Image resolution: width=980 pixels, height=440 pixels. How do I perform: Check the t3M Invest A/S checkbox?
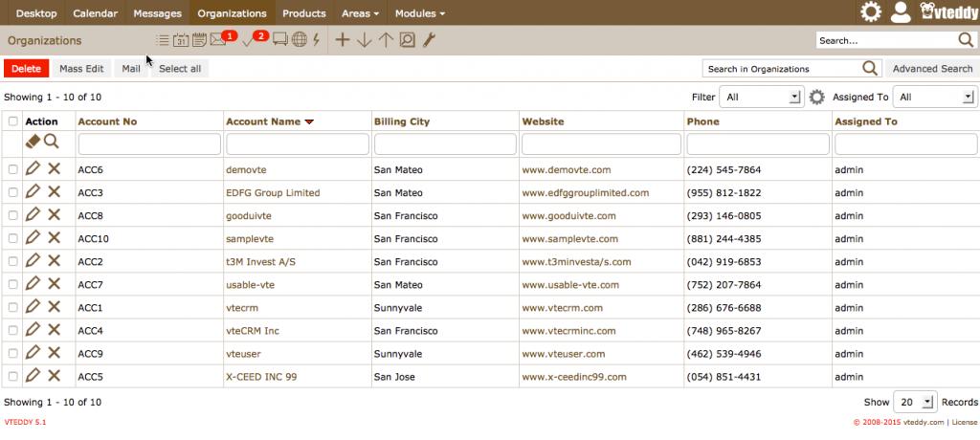pyautogui.click(x=13, y=262)
